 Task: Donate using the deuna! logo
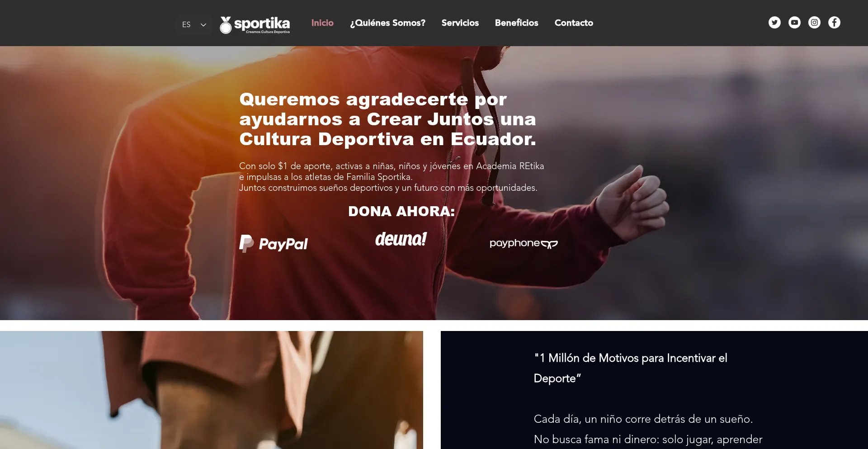[401, 239]
